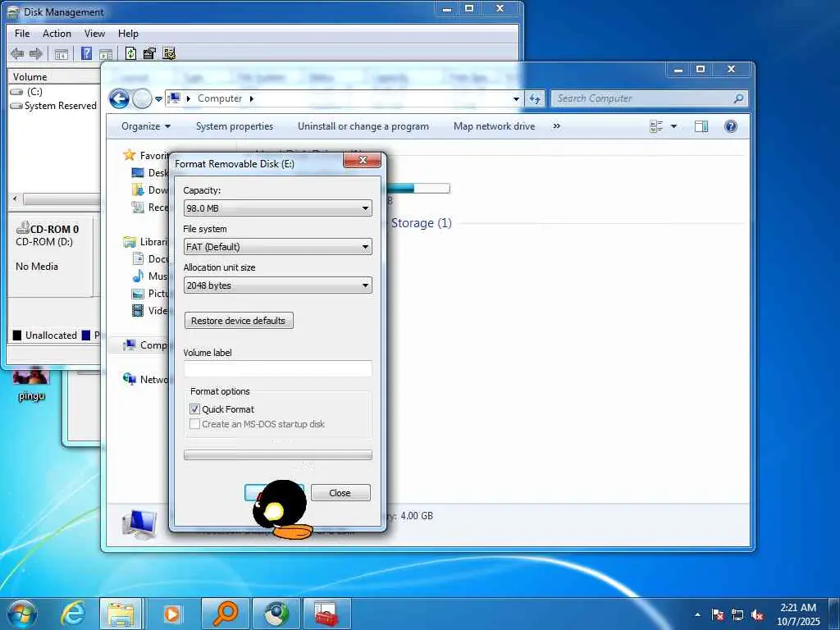
Task: Click the Close button in Format dialog
Action: tap(340, 493)
